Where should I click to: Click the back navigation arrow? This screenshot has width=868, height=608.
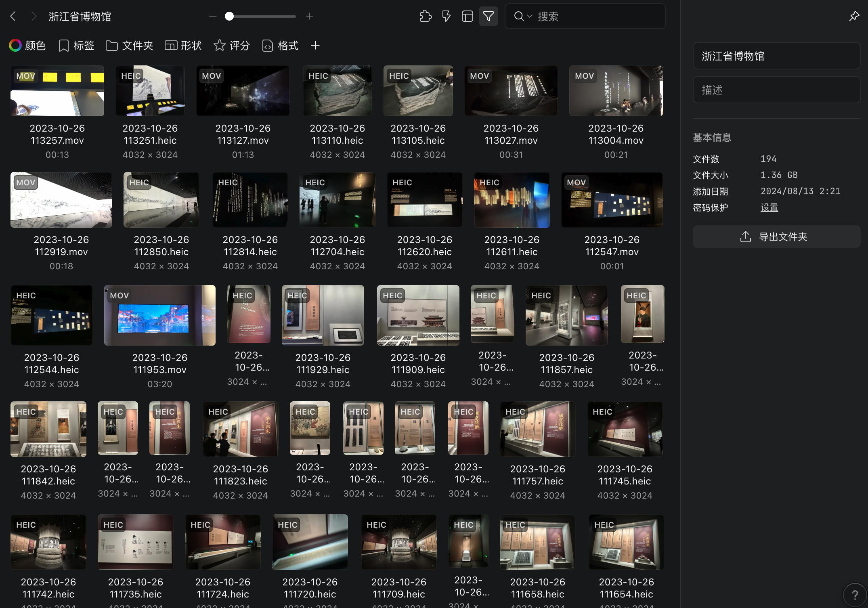[13, 16]
